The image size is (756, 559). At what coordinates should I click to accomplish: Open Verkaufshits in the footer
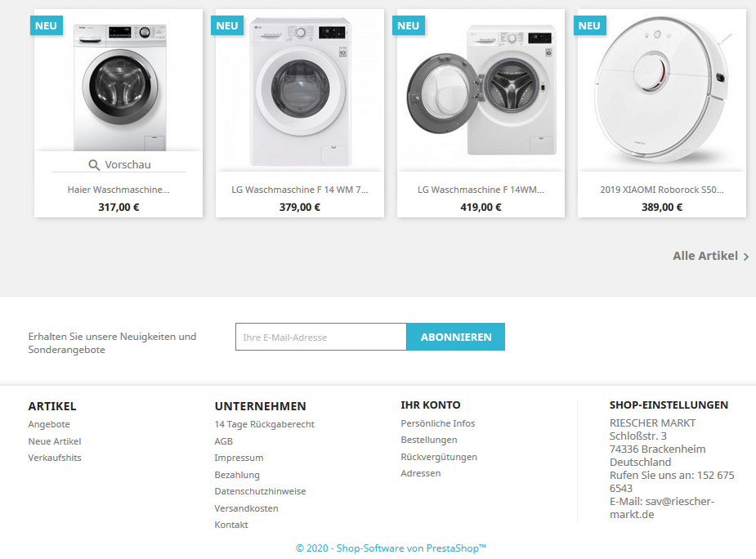click(55, 458)
